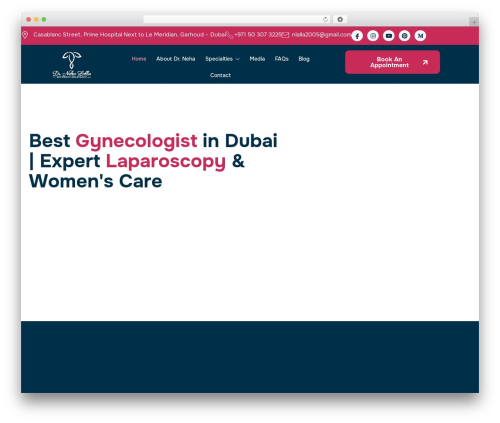Image resolution: width=500 pixels, height=423 pixels.
Task: Minimize window with the yellow button
Action: pyautogui.click(x=36, y=19)
